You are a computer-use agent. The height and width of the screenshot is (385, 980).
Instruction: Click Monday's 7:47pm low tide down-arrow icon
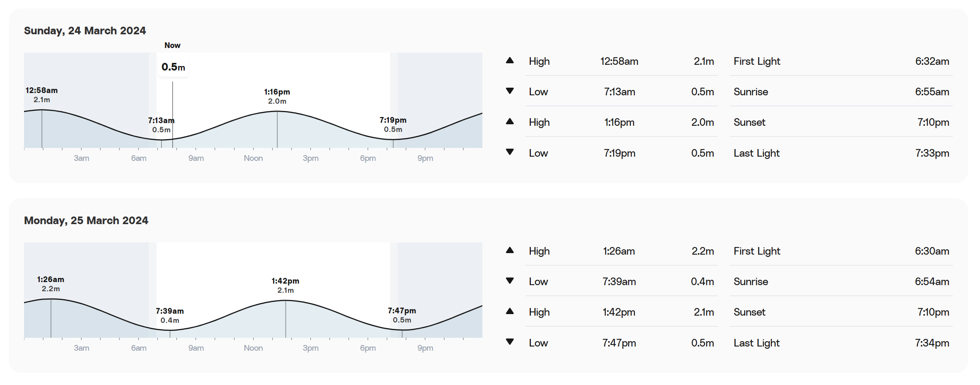tap(509, 342)
